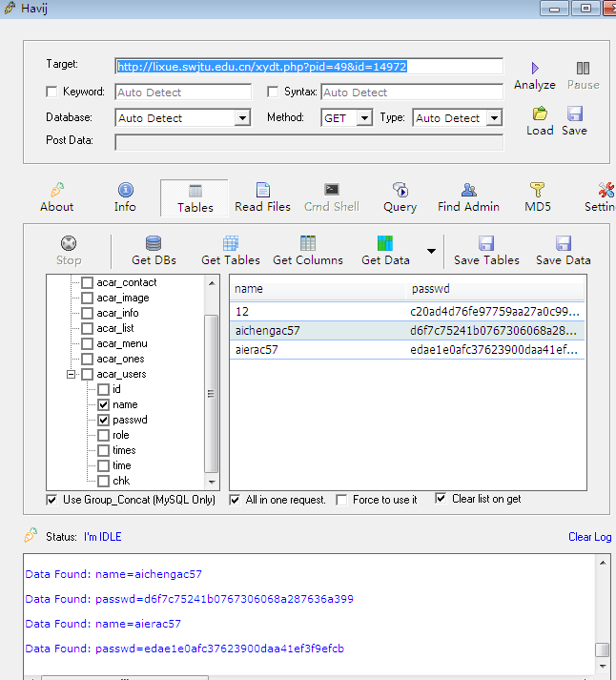616x680 pixels.
Task: Click the Pause icon
Action: tap(583, 68)
